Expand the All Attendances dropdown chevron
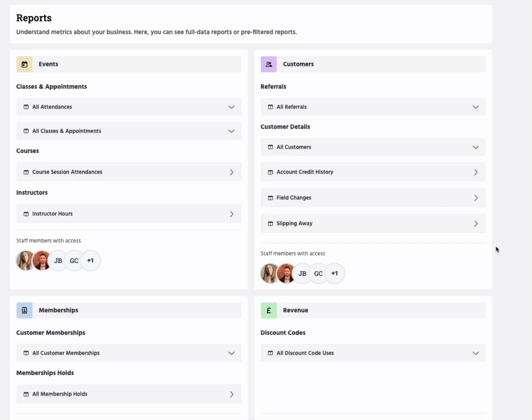Screen dimensions: 532x420 point(231,107)
